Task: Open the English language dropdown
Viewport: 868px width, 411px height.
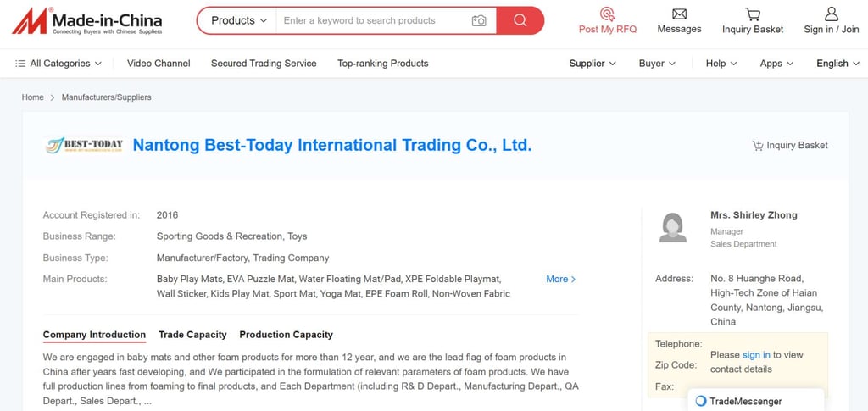Action: [837, 64]
